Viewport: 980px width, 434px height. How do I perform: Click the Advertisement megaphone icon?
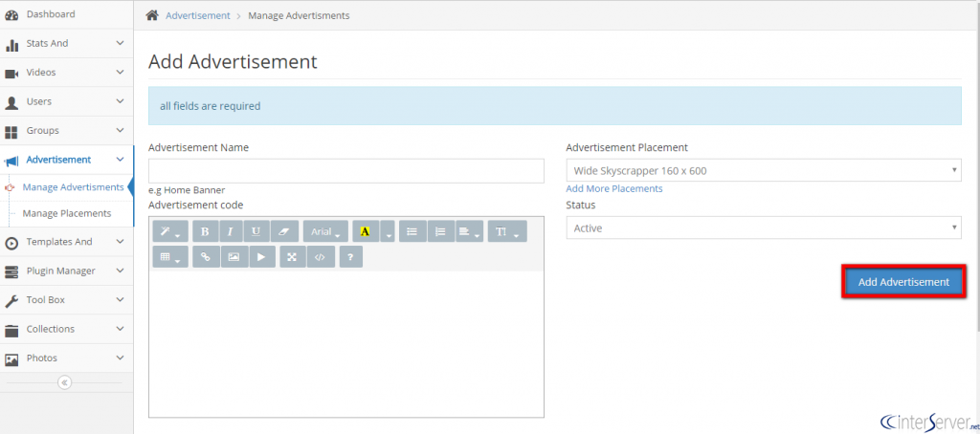11,162
